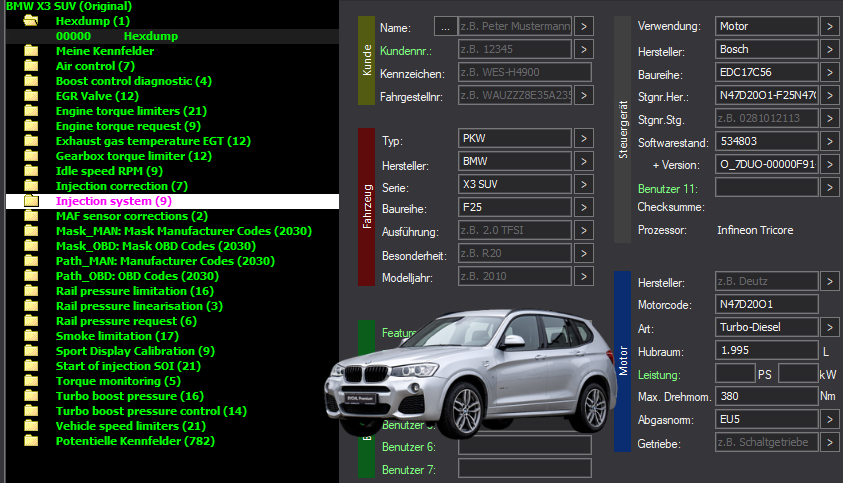Click the Benutzer 6 input field
The height and width of the screenshot is (483, 843).
click(x=525, y=446)
